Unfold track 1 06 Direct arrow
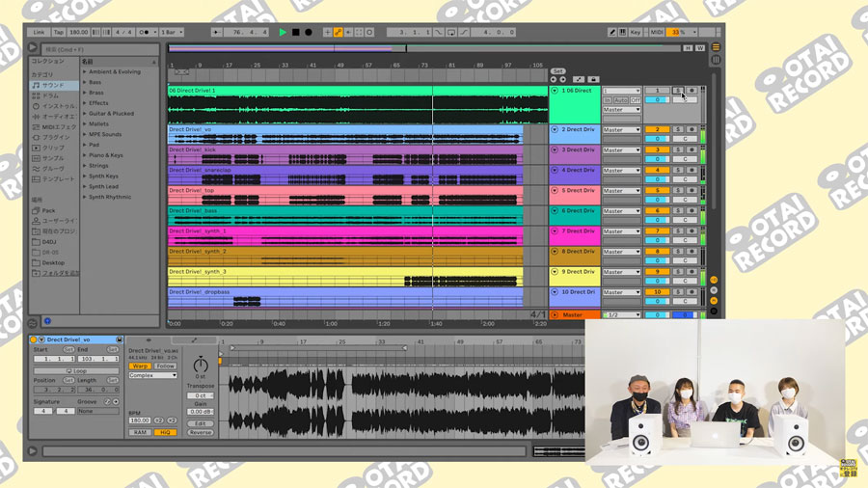This screenshot has height=488, width=868. tap(555, 91)
